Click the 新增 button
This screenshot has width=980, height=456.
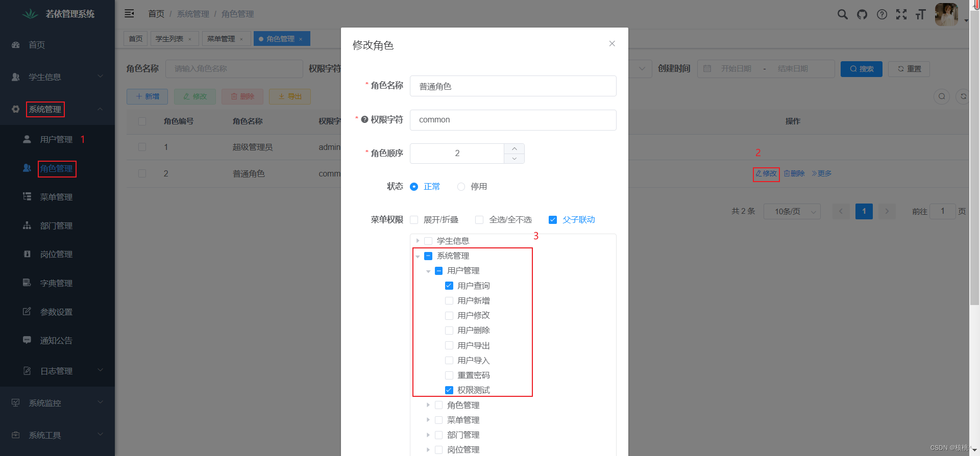click(x=148, y=96)
